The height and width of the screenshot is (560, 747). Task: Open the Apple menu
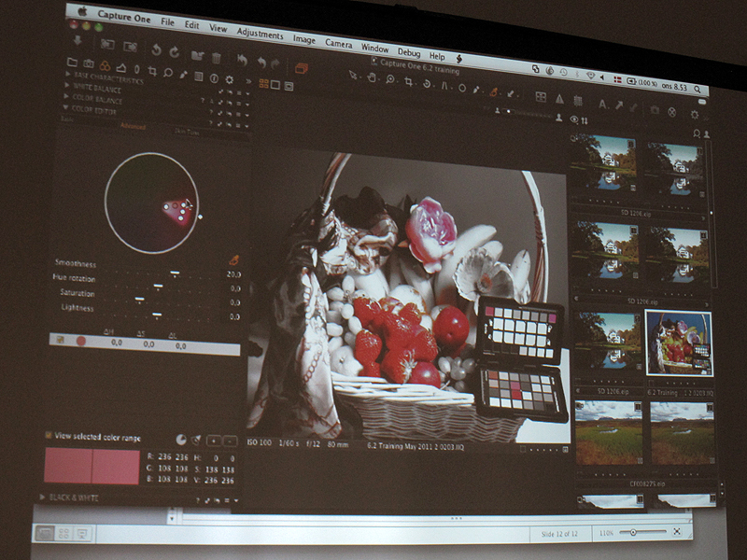82,11
